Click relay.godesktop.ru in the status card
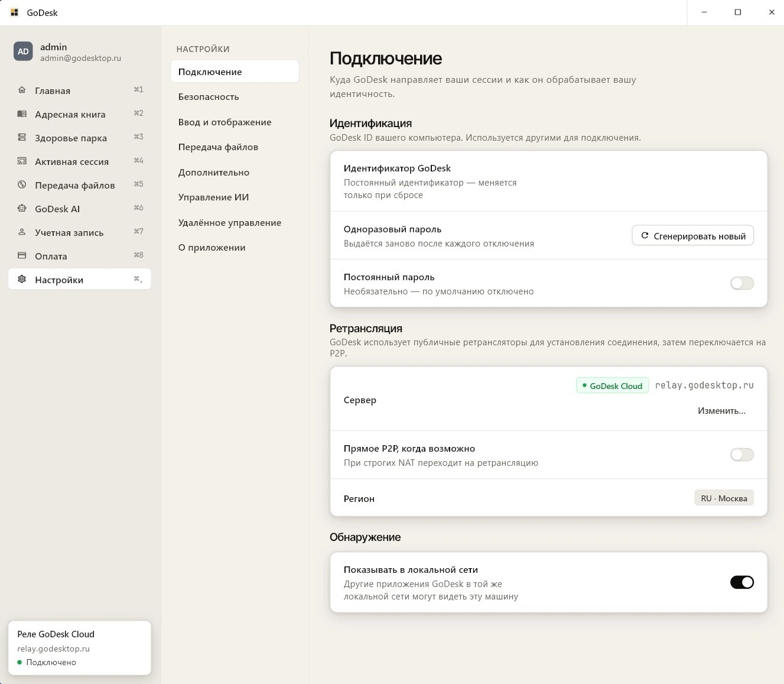This screenshot has height=684, width=784. [x=53, y=649]
